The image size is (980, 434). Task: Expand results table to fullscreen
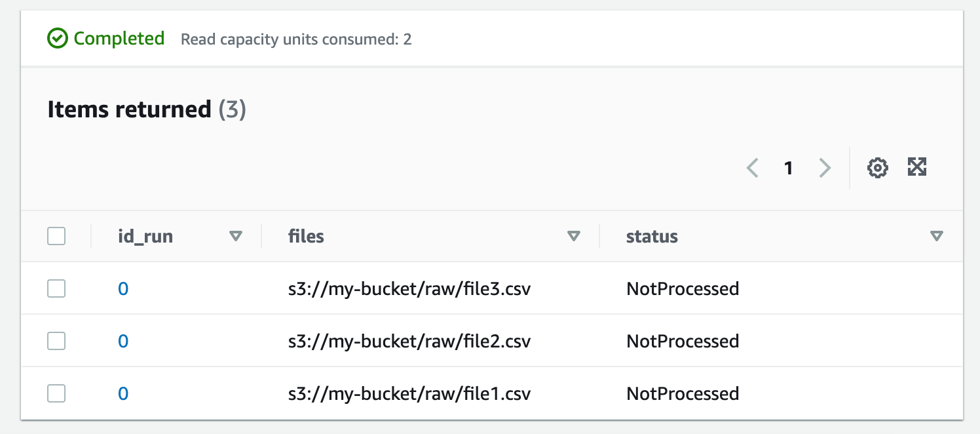[917, 167]
